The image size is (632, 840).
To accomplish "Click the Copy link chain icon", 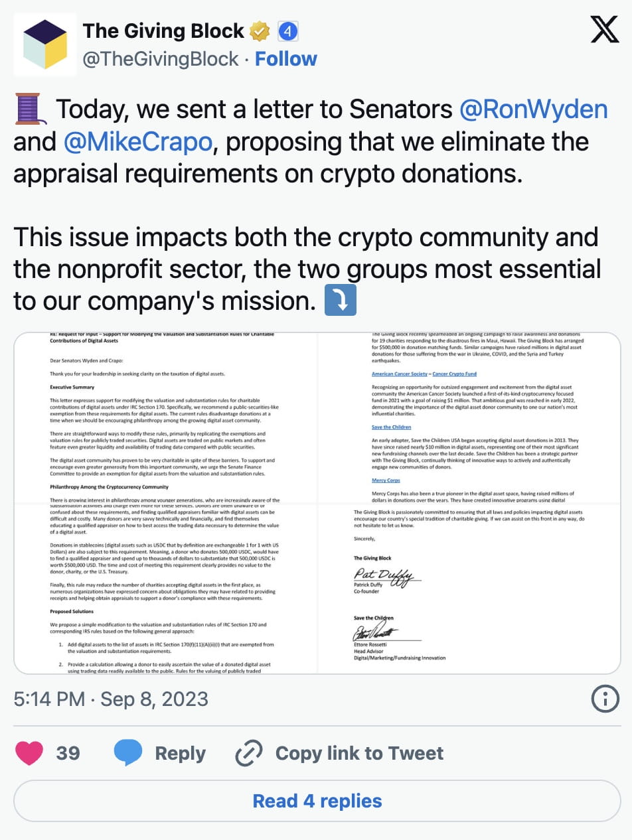I will (x=247, y=753).
